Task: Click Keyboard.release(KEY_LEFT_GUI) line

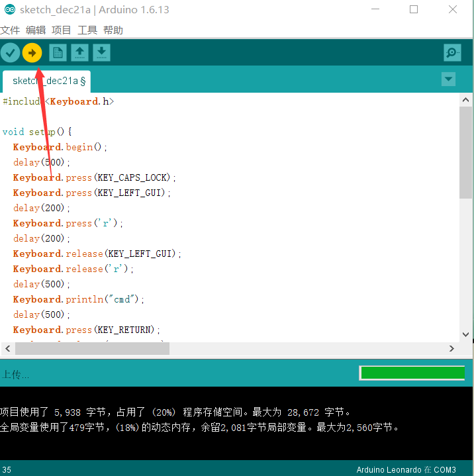Action: [x=97, y=254]
